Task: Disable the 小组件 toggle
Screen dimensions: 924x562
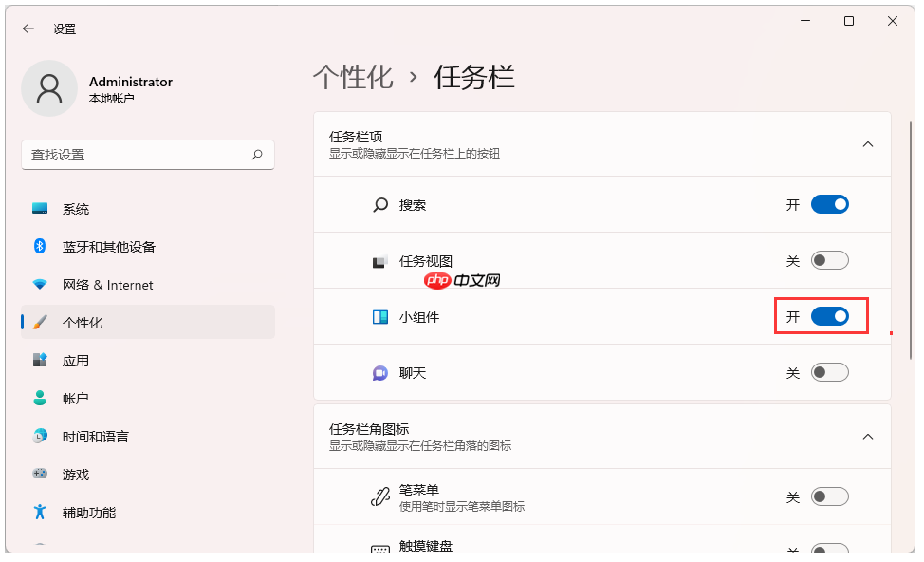Action: [829, 315]
